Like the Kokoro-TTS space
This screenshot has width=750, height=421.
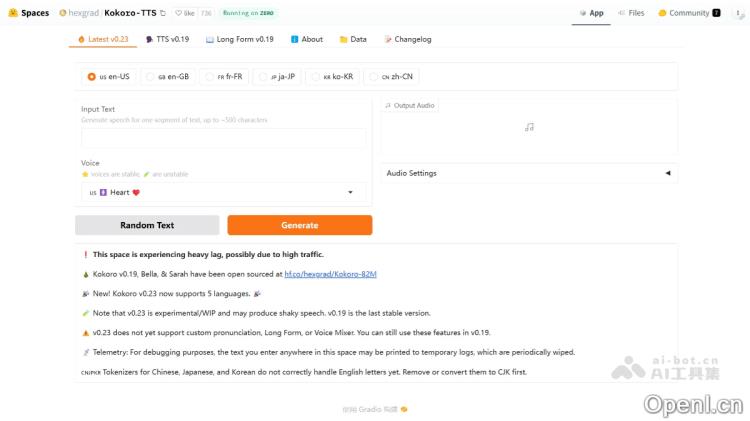click(186, 13)
